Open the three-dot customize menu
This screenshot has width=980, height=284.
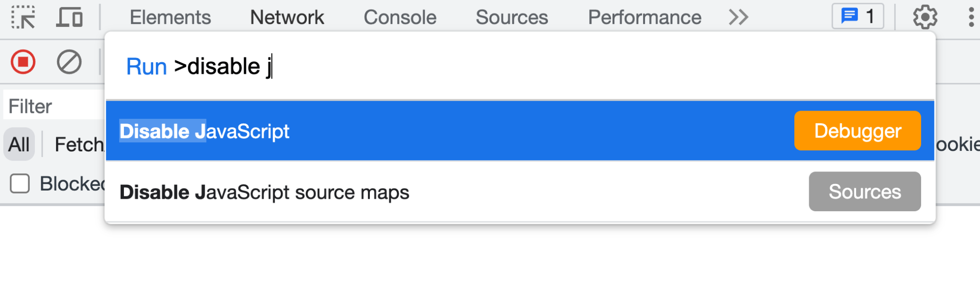click(970, 17)
